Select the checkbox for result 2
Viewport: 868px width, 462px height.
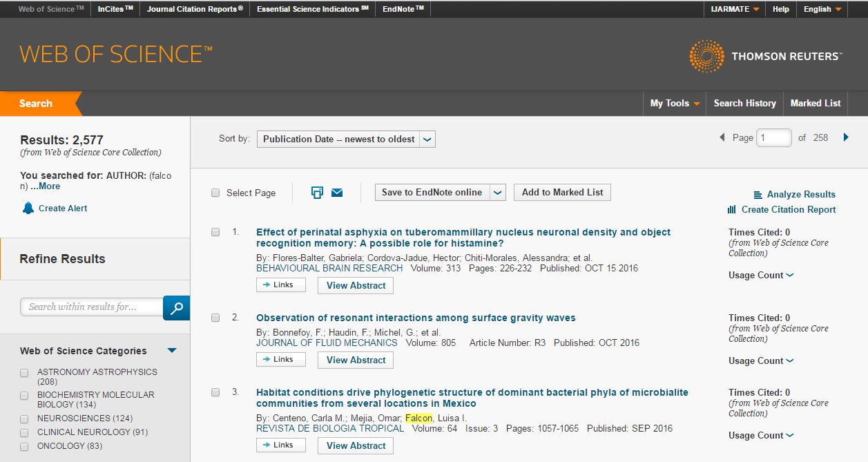point(215,318)
